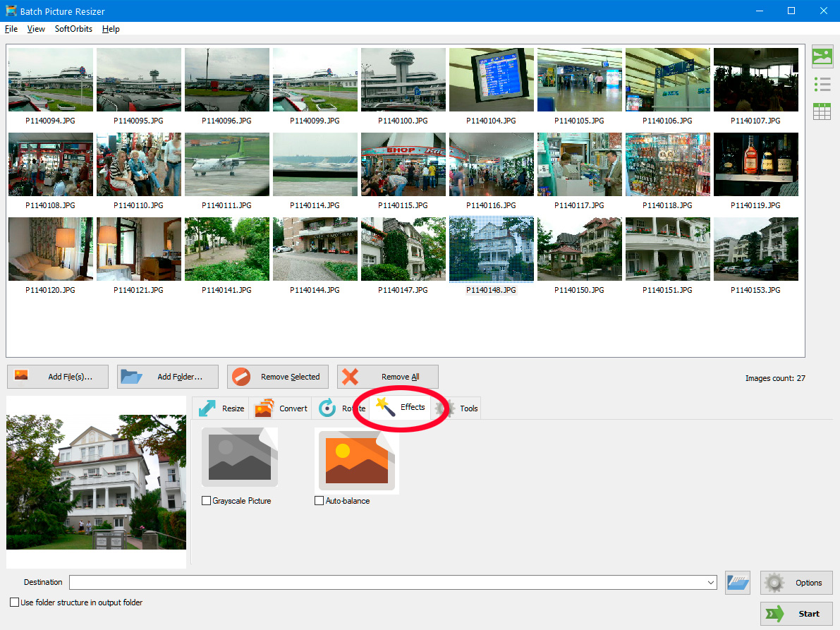The image size is (840, 630).
Task: Enable the Grayscale Picture checkbox
Action: point(207,501)
